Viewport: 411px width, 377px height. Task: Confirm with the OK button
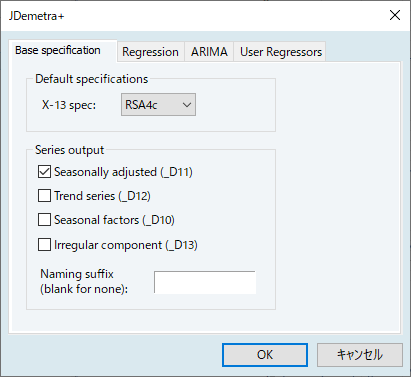tap(265, 355)
